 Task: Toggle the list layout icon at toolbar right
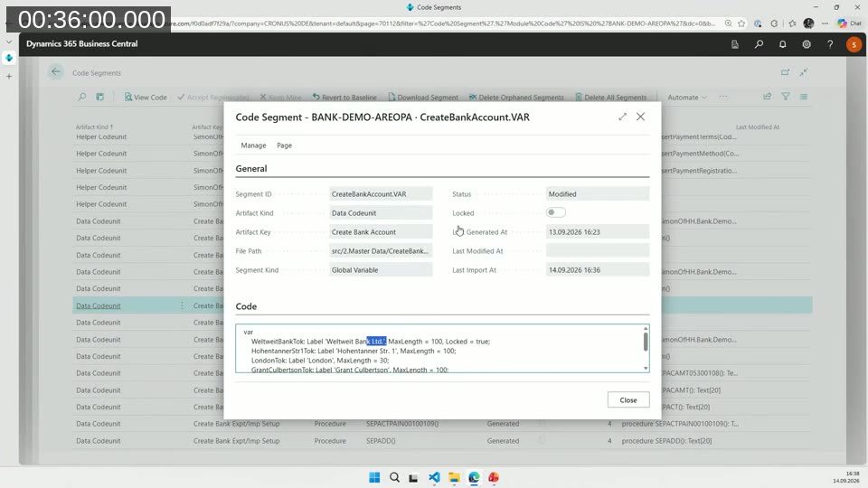pyautogui.click(x=804, y=97)
